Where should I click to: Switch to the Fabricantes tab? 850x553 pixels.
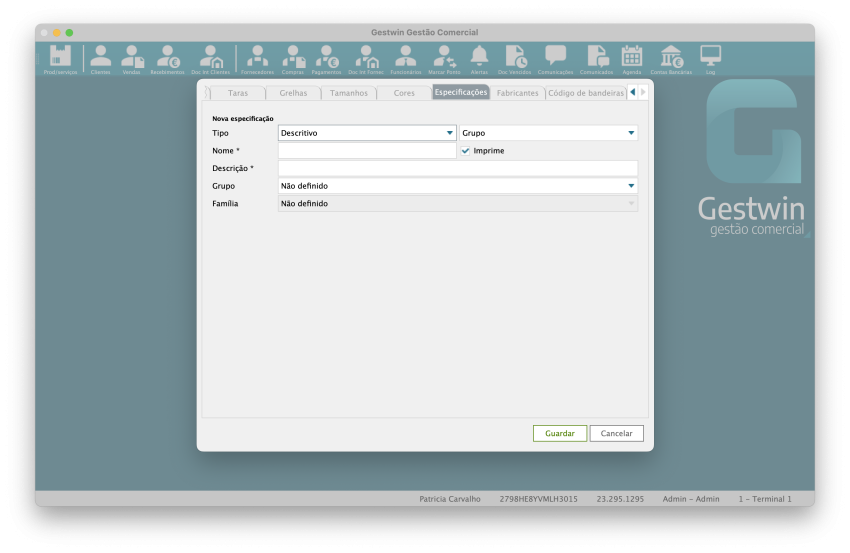pos(517,93)
